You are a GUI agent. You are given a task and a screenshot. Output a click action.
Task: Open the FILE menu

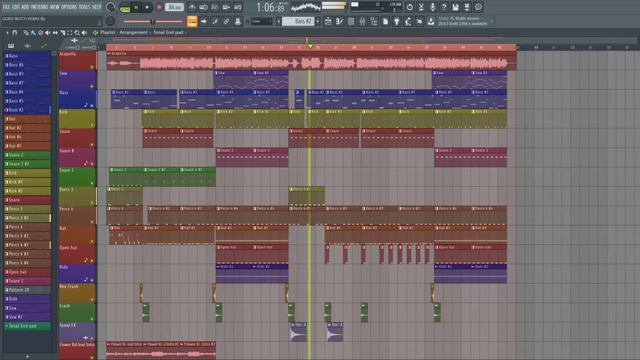[x=6, y=7]
